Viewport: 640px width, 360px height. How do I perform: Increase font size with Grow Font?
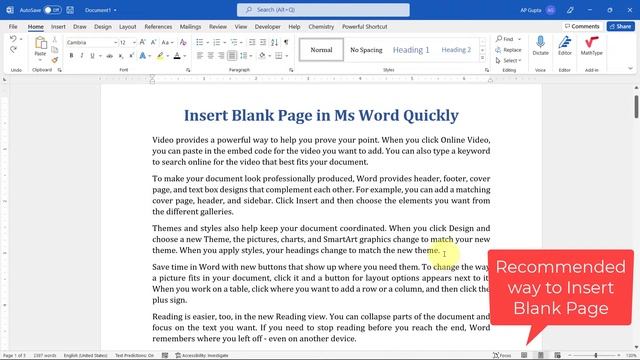142,42
